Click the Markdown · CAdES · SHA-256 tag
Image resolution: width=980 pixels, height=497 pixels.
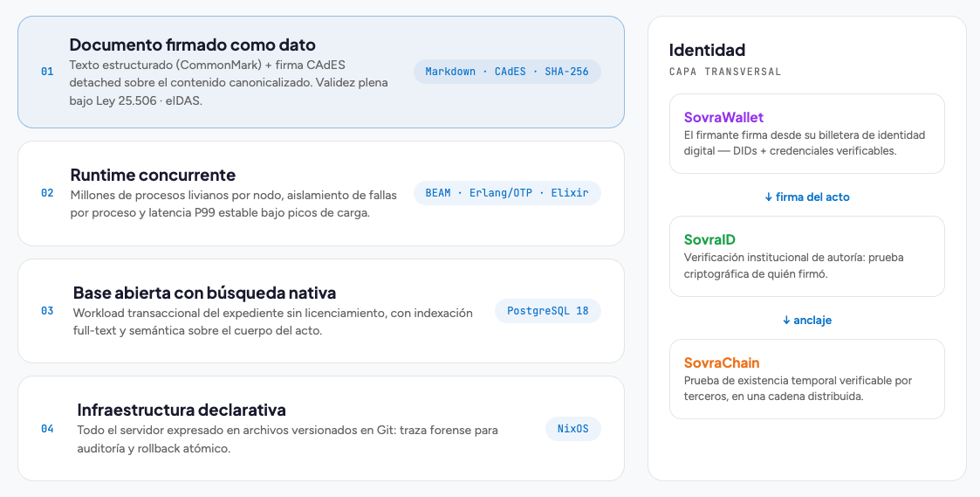tap(507, 72)
